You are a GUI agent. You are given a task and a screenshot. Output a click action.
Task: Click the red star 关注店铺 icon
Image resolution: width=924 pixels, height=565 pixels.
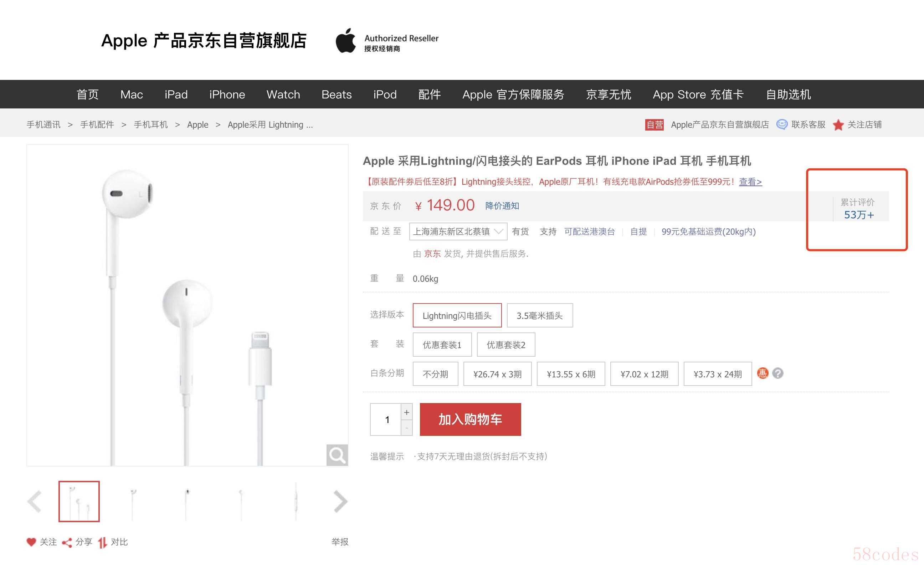click(x=838, y=125)
